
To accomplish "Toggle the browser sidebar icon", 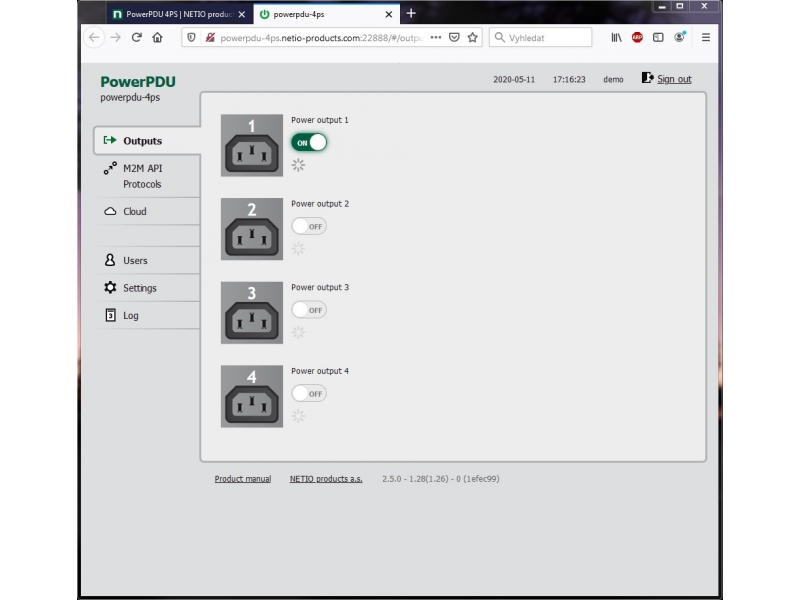I will pos(658,37).
